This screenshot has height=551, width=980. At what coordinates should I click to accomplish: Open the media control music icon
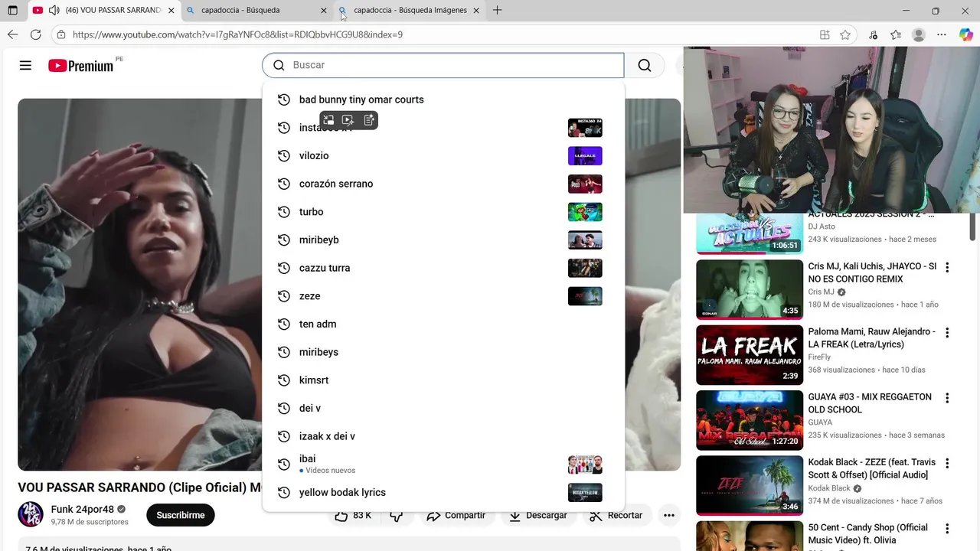click(874, 34)
